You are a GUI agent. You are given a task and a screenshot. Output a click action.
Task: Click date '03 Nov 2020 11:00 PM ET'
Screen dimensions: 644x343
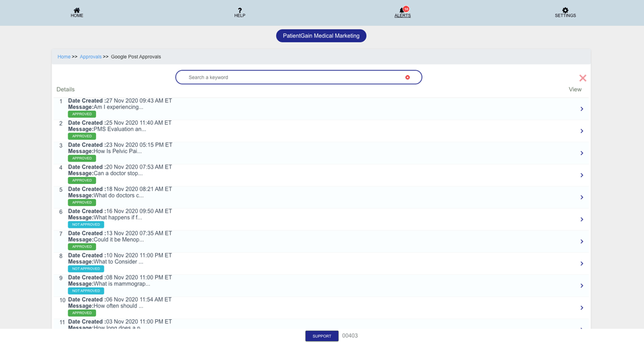(x=139, y=322)
